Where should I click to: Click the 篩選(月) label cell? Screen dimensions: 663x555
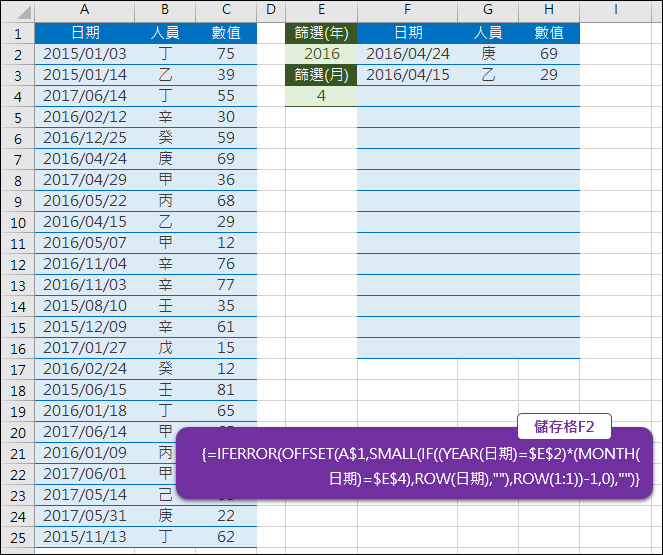321,75
